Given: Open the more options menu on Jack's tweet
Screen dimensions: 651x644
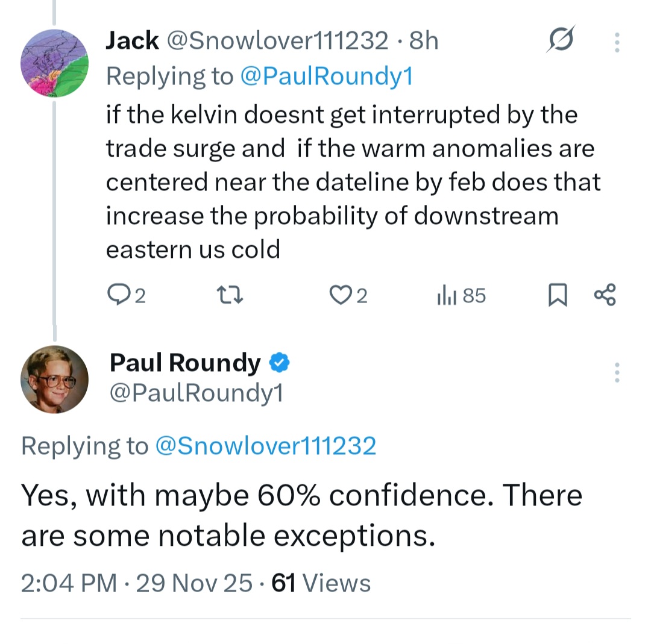Looking at the screenshot, I should click(x=617, y=42).
